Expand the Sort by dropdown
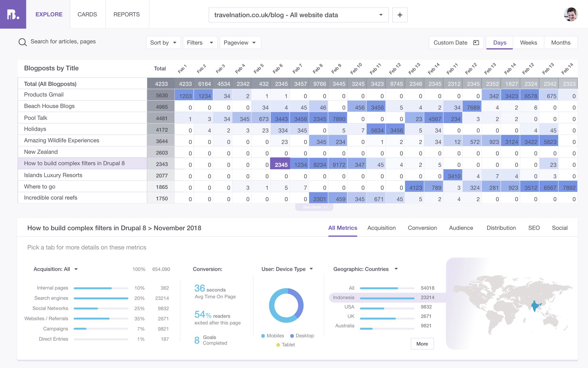 (164, 42)
